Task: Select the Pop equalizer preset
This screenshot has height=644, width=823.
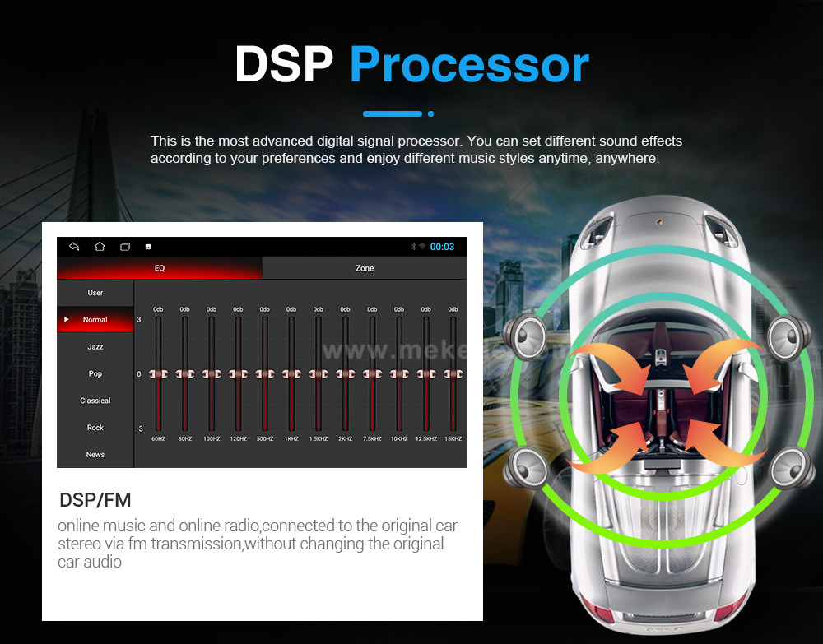Action: tap(95, 373)
